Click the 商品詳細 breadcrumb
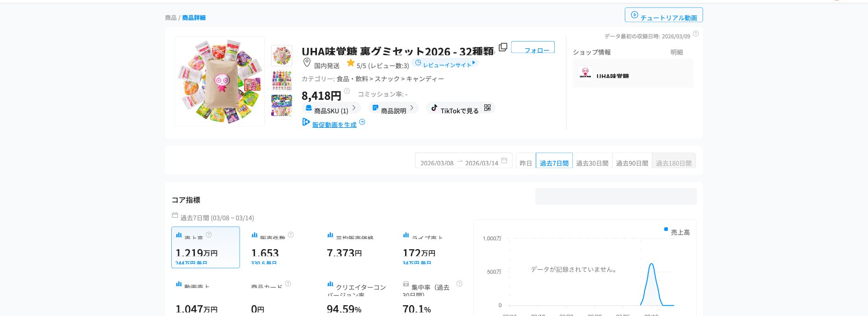The height and width of the screenshot is (316, 868). [x=194, y=18]
